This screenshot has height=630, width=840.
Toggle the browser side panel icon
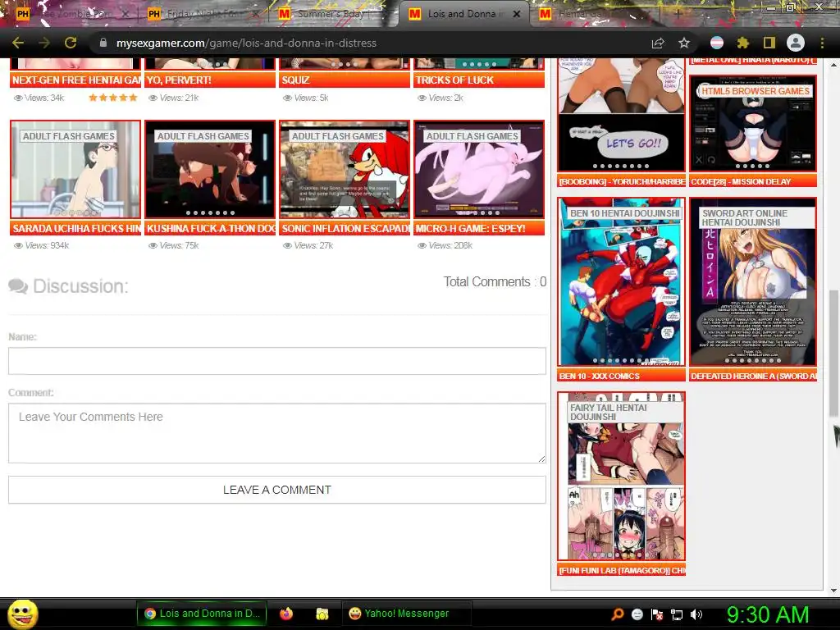(769, 43)
